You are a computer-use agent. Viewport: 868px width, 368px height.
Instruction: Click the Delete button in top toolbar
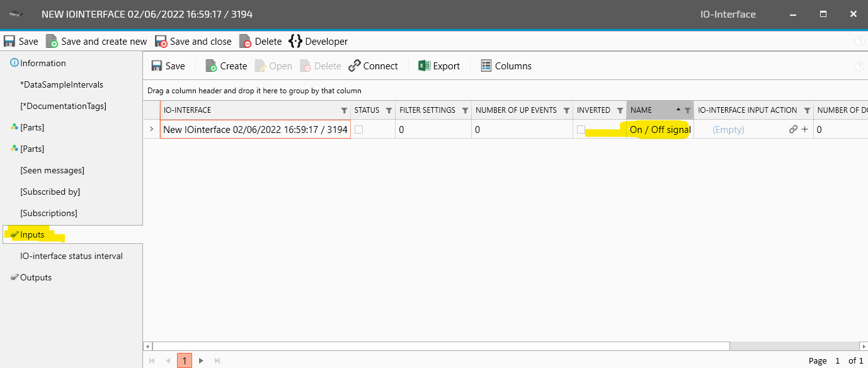pyautogui.click(x=261, y=42)
